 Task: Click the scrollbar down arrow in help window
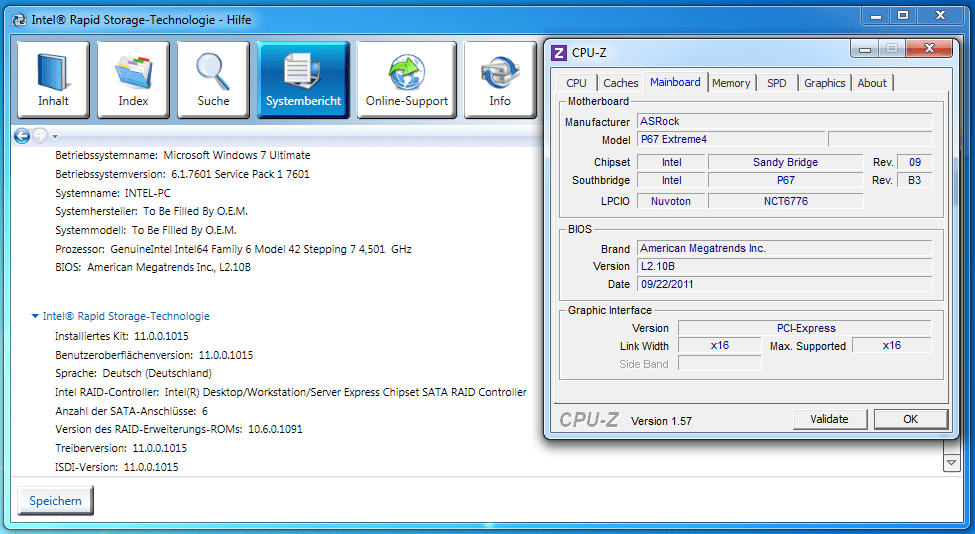pos(951,463)
